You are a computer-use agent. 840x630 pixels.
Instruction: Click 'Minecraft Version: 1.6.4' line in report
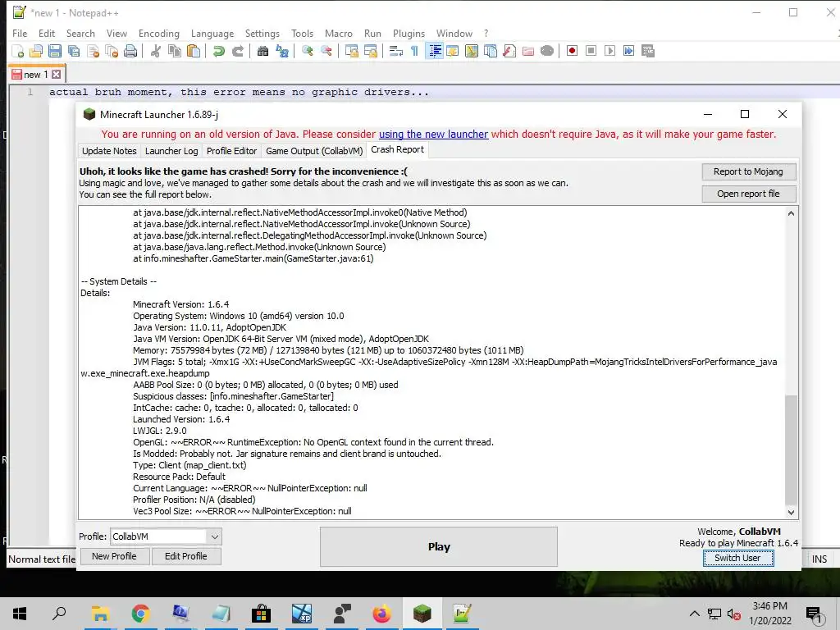[x=181, y=304]
